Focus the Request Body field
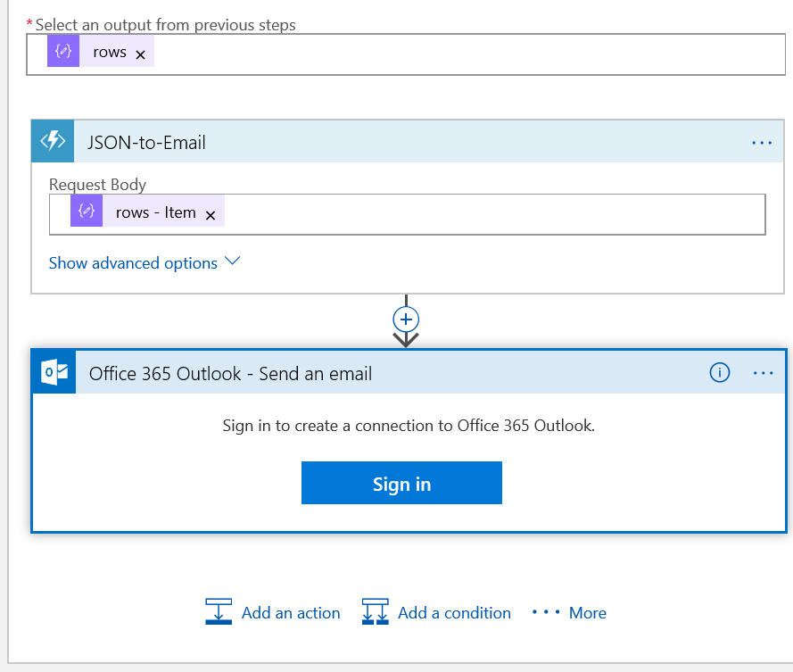This screenshot has height=672, width=793. coord(491,213)
